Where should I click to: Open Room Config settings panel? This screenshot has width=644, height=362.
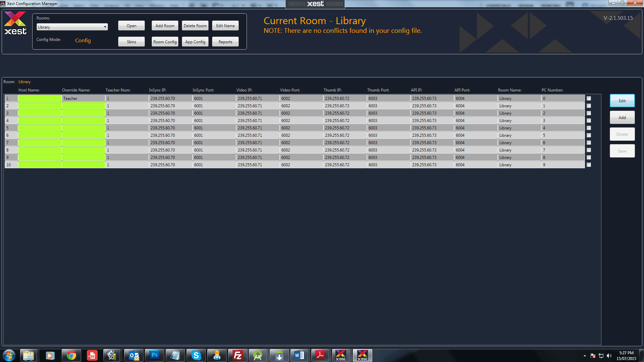(x=164, y=41)
